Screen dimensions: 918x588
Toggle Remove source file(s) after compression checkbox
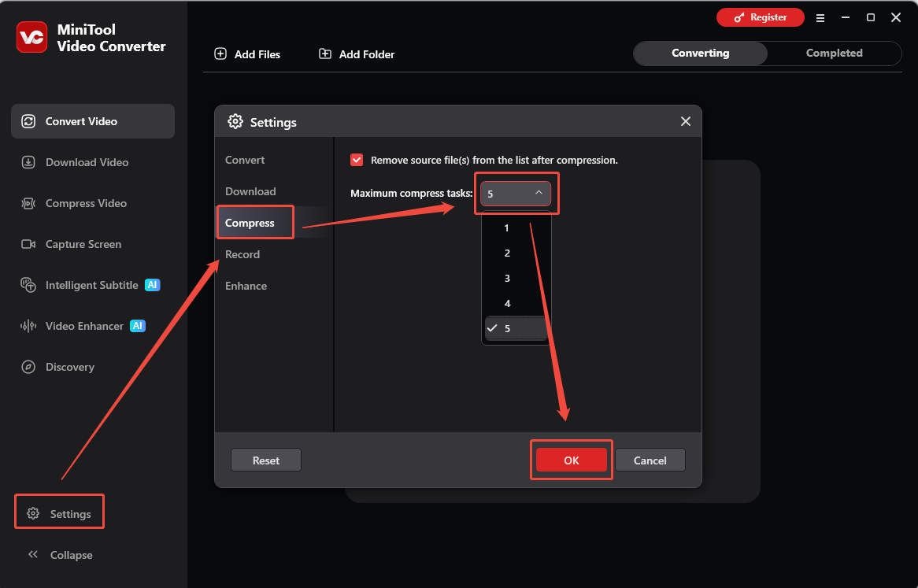tap(357, 160)
